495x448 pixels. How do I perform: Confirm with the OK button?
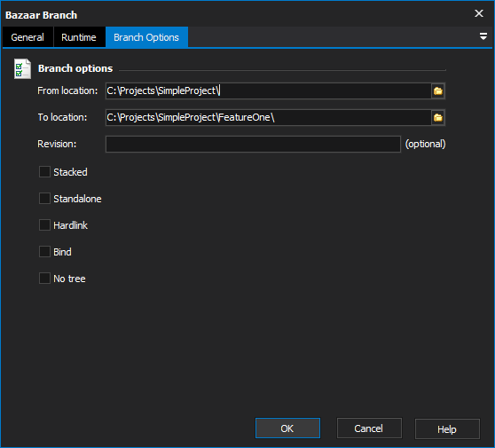click(287, 428)
